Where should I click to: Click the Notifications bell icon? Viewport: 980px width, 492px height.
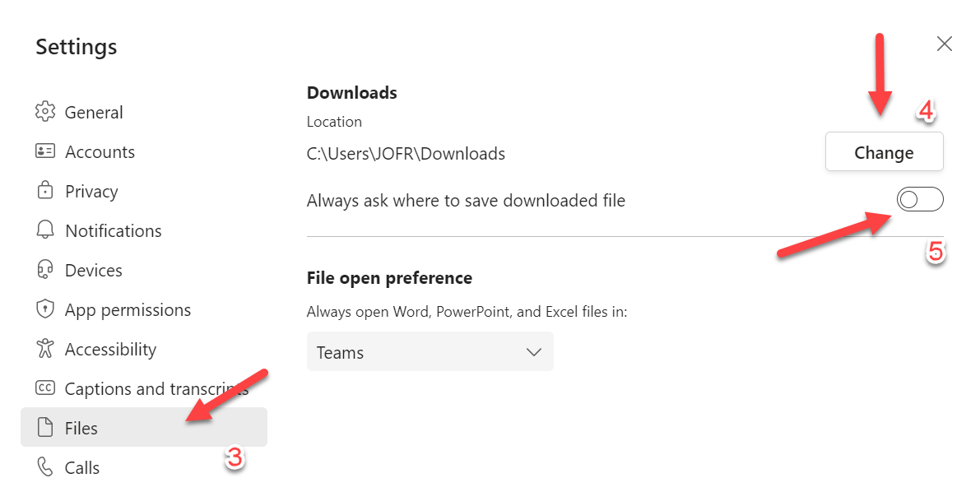(46, 230)
